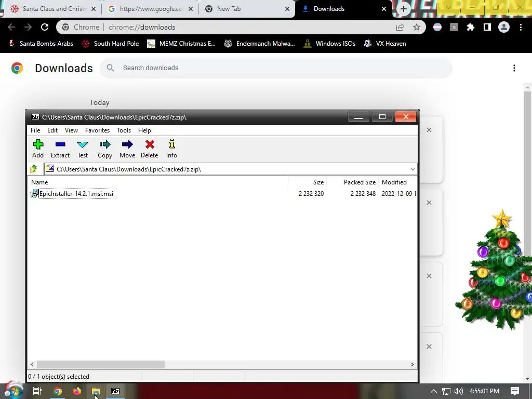Image resolution: width=532 pixels, height=399 pixels.
Task: Open Firefox from the taskbar
Action: point(77,391)
